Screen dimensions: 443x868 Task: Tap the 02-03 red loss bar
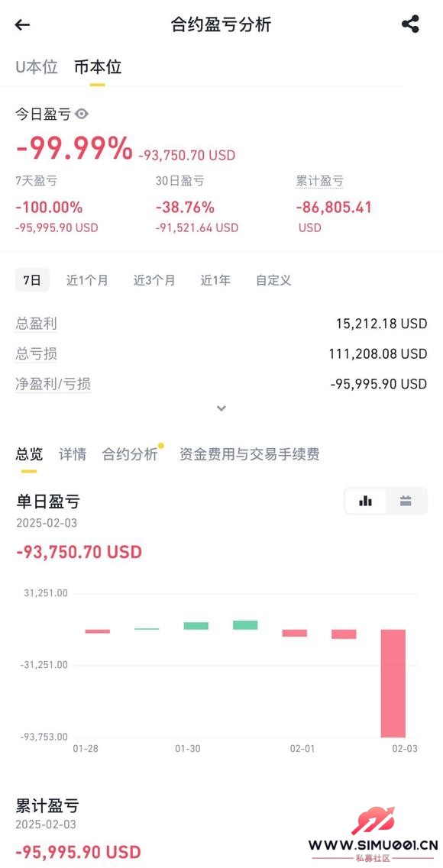click(393, 683)
